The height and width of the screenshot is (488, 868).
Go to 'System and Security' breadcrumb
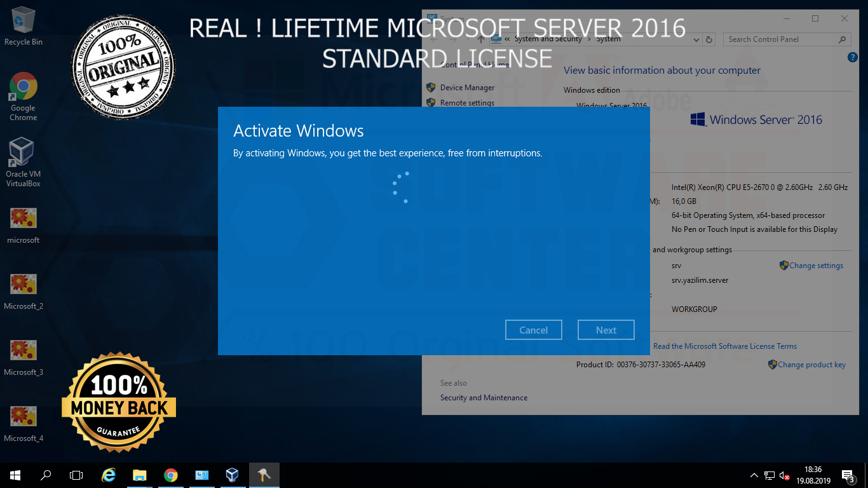[x=548, y=39]
